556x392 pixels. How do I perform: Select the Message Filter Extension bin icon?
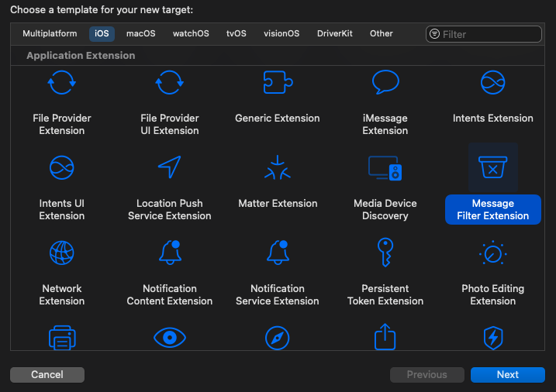coord(493,167)
